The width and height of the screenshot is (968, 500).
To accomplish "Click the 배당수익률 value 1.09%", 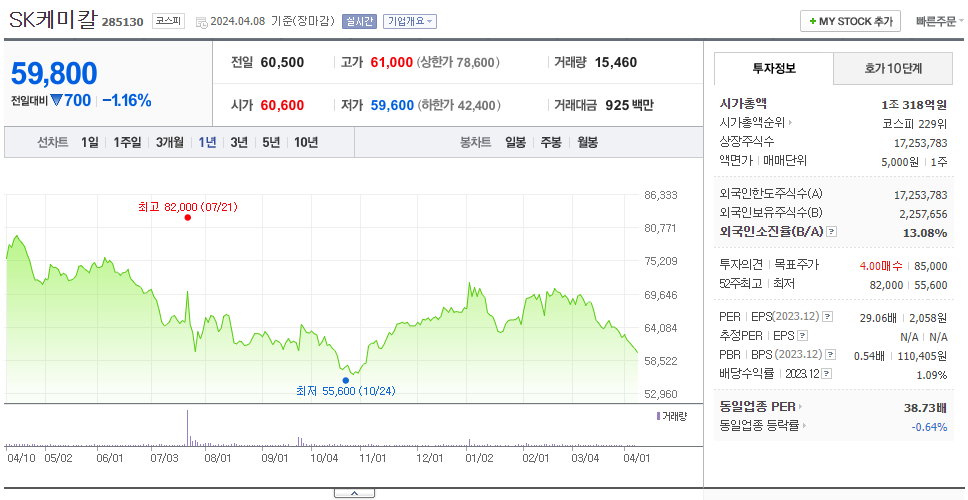I will pos(932,375).
